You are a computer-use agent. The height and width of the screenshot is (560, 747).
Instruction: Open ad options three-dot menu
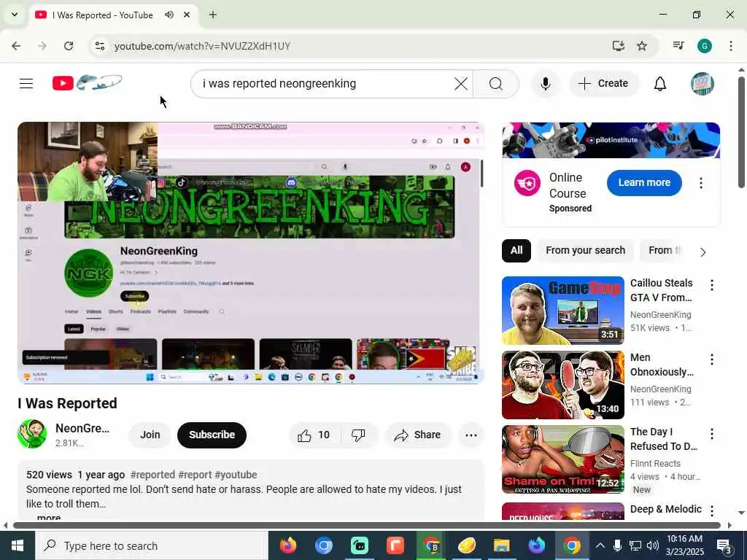point(701,183)
